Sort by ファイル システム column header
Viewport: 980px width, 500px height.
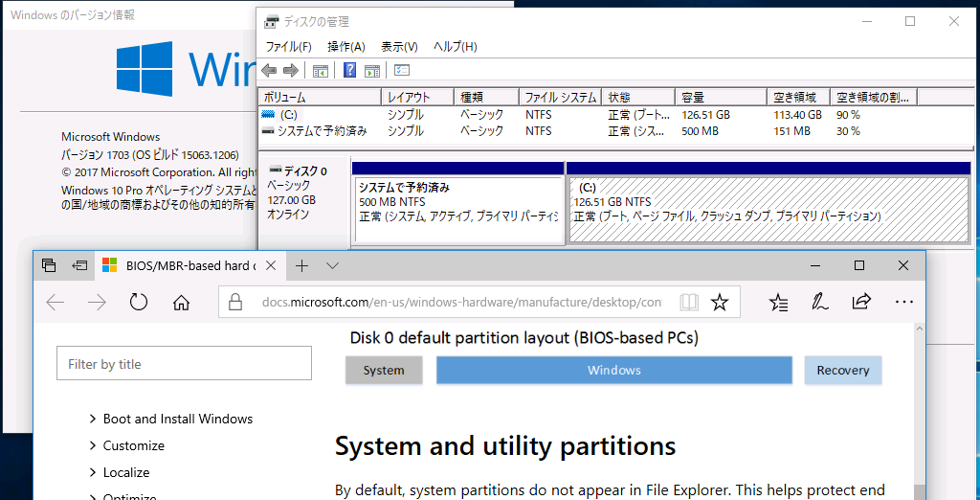(560, 97)
